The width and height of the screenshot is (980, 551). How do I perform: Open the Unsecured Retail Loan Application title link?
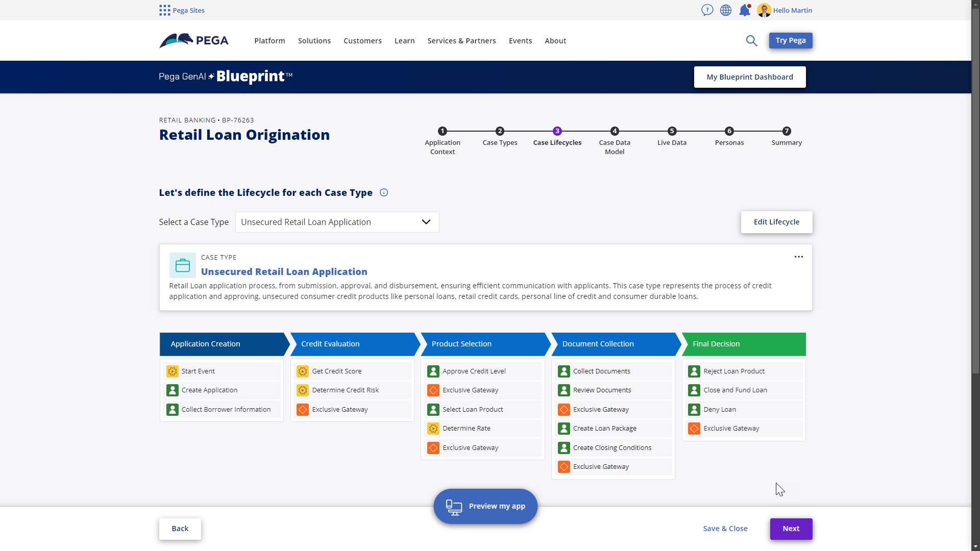click(x=284, y=272)
